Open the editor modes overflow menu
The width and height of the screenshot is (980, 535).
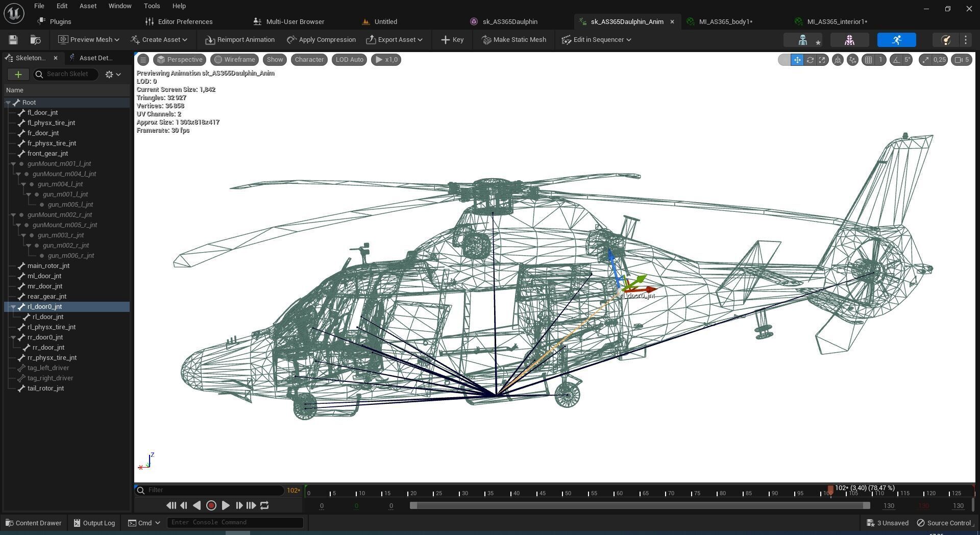pos(966,40)
